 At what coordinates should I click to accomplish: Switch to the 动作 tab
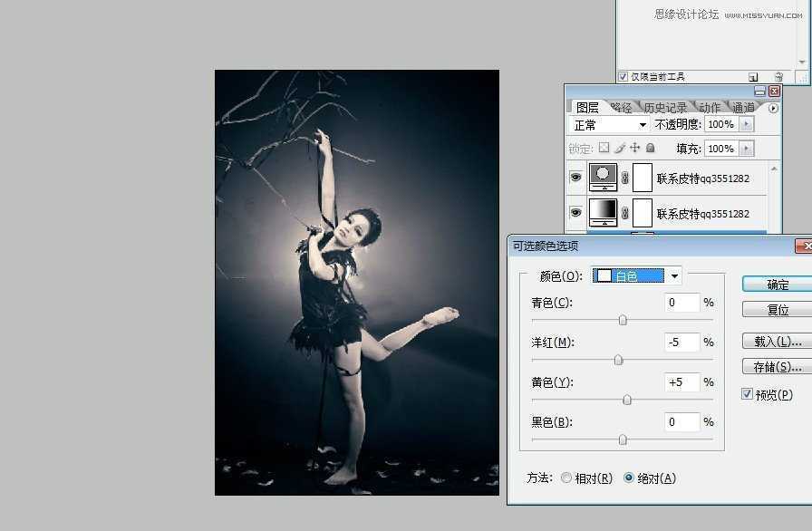click(x=710, y=107)
